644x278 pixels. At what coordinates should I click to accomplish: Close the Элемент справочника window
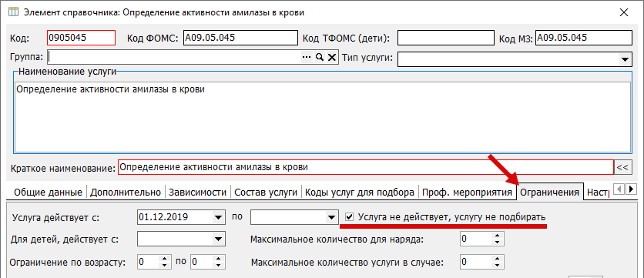pyautogui.click(x=623, y=13)
